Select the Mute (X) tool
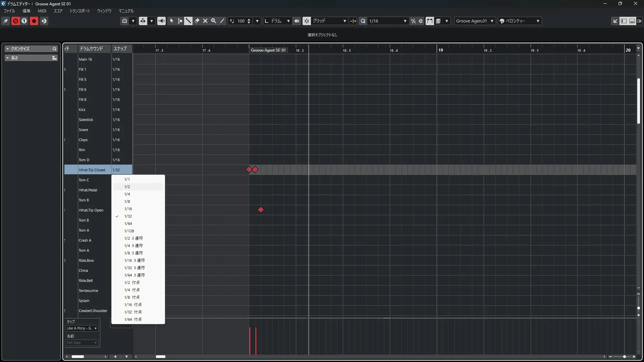Screen dimensions: 644x362 click(205, 21)
